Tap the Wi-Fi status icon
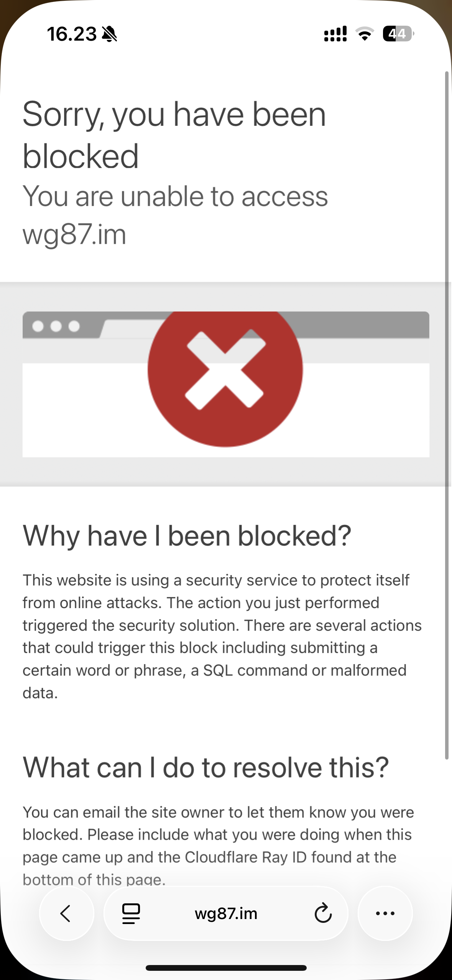Image resolution: width=452 pixels, height=980 pixels. pos(365,34)
